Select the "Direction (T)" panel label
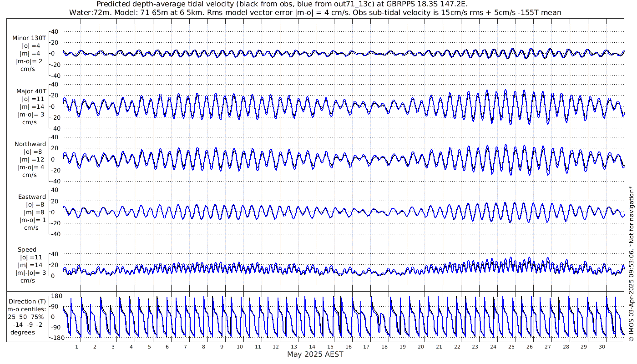The width and height of the screenshot is (637, 364). 28,302
